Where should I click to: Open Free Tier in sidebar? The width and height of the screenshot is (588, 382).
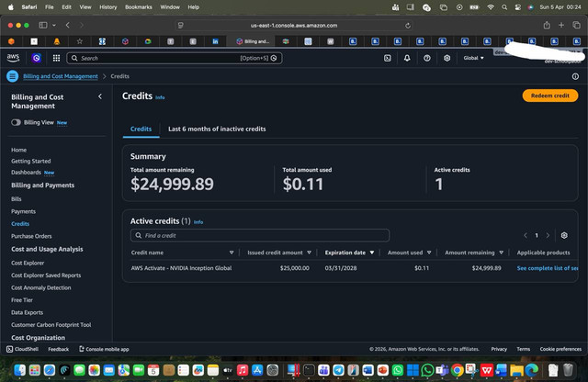click(x=22, y=300)
